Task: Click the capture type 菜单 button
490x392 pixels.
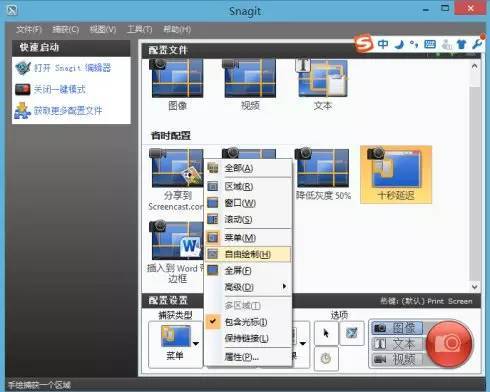Action: (175, 344)
